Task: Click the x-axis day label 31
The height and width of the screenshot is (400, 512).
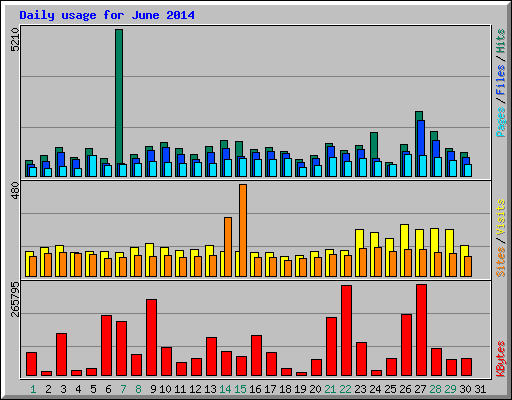Action: pos(480,389)
